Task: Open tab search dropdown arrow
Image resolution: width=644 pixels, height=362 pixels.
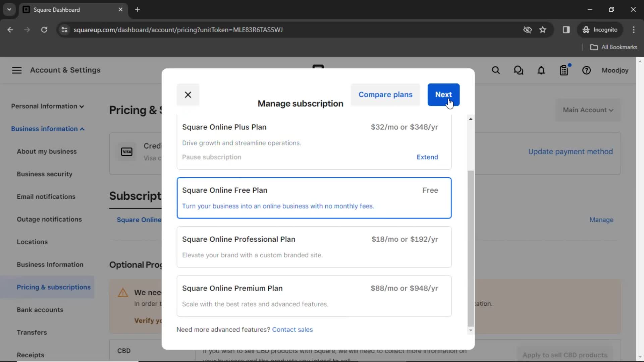Action: 9,10
